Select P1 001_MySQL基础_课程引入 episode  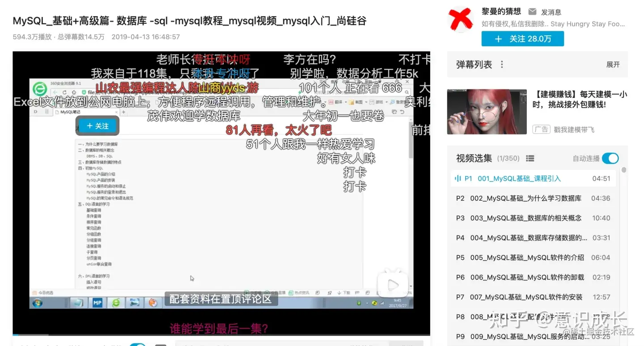coord(533,178)
